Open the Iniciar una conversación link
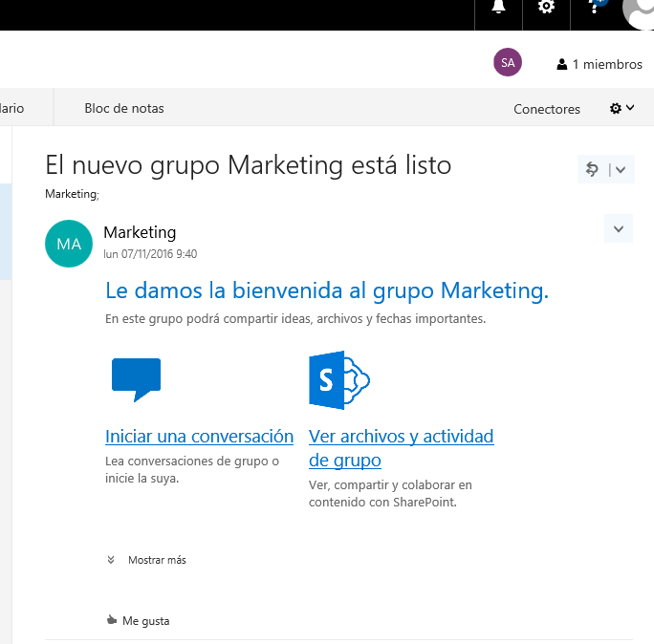654x644 pixels. click(200, 437)
